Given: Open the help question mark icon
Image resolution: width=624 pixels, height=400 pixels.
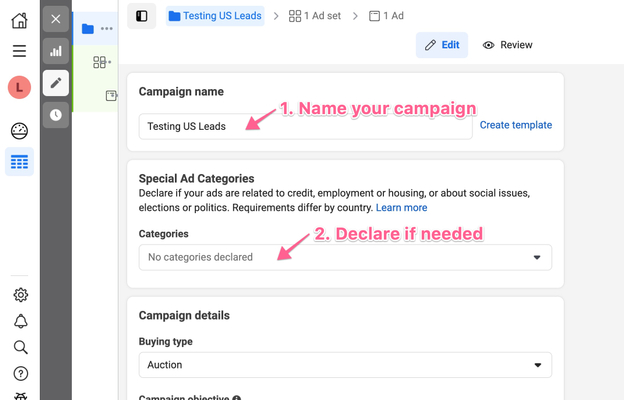Looking at the screenshot, I should (x=20, y=374).
